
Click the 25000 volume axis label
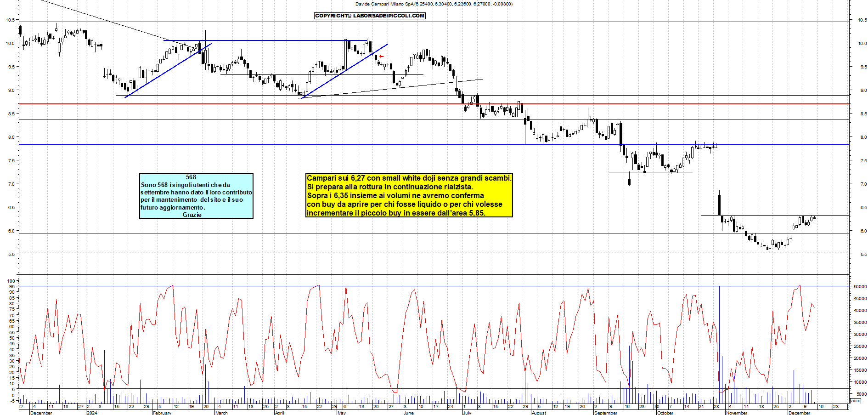[860, 346]
